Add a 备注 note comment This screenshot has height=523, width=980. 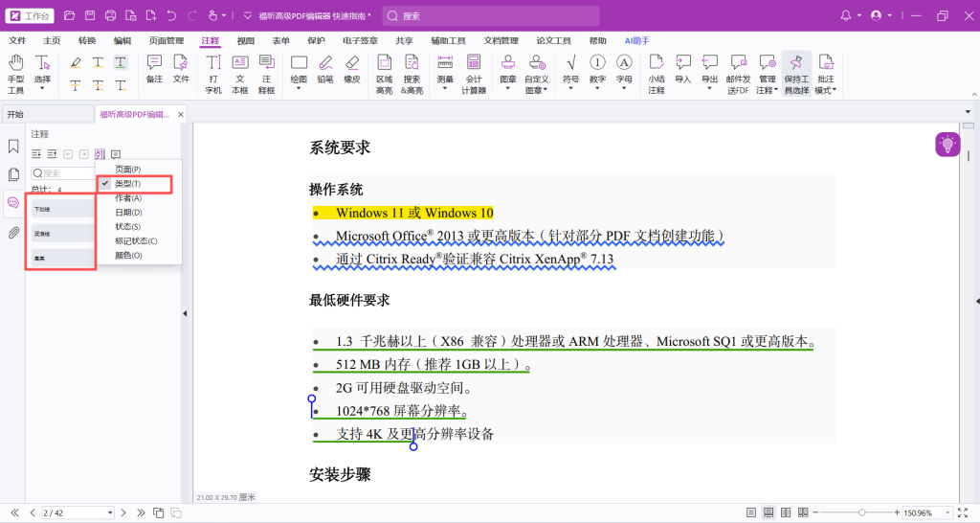[154, 68]
